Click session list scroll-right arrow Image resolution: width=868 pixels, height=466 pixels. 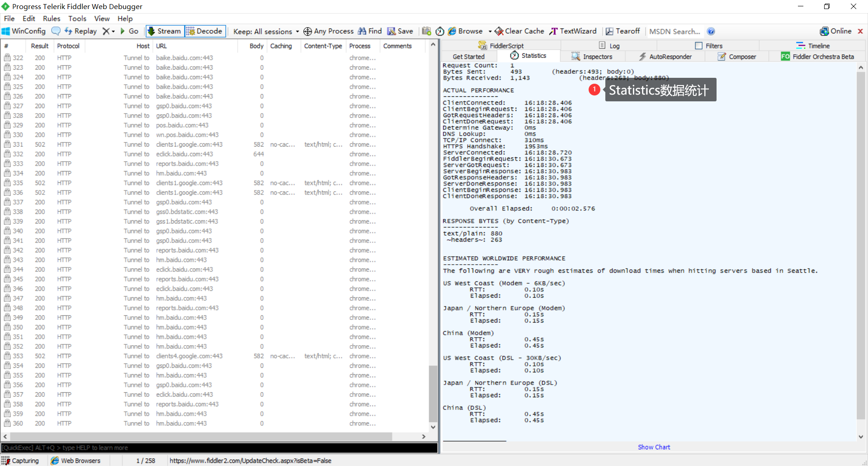tap(424, 437)
